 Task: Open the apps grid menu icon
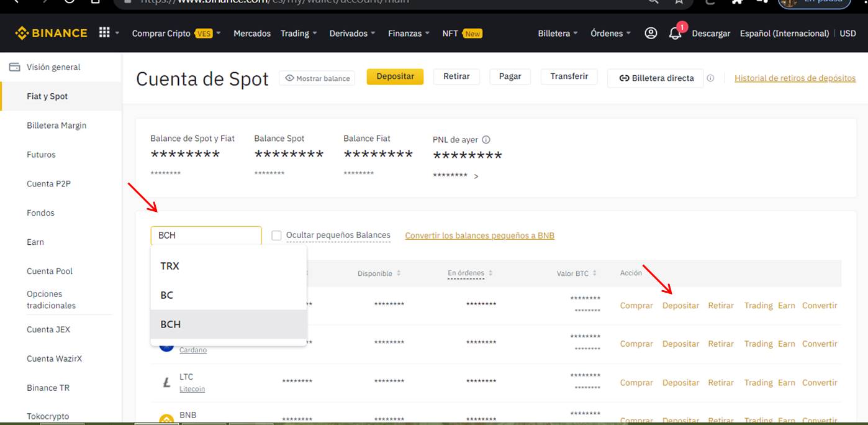point(104,33)
